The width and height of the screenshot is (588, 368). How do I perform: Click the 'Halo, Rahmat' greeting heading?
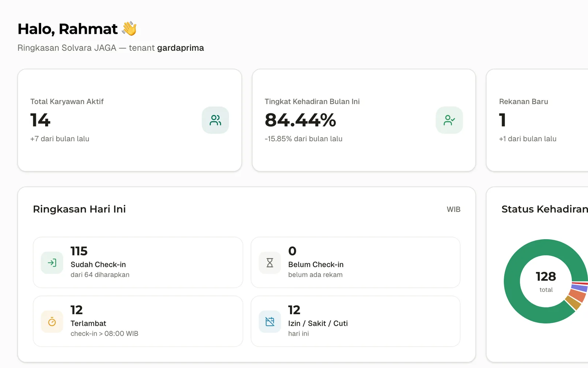(68, 29)
